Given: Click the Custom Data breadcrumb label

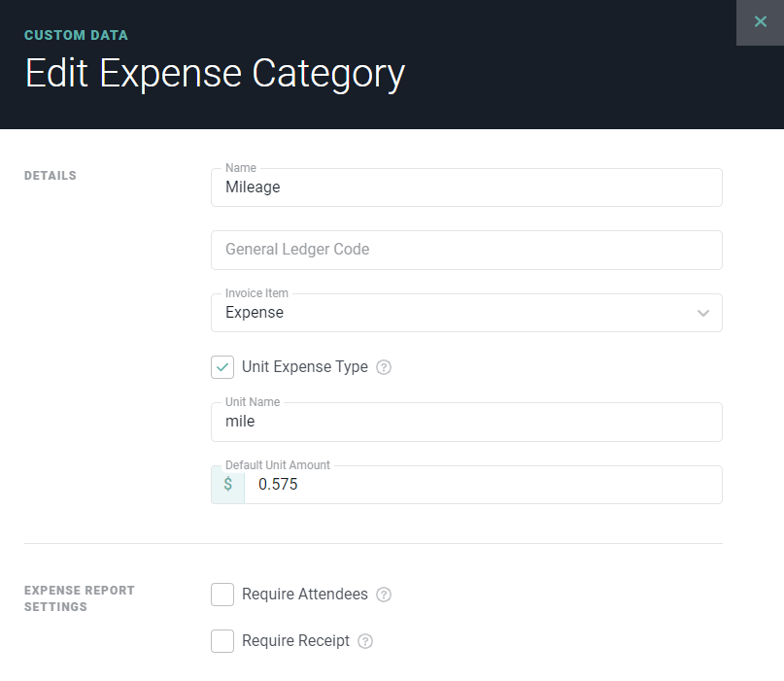Looking at the screenshot, I should (x=76, y=35).
